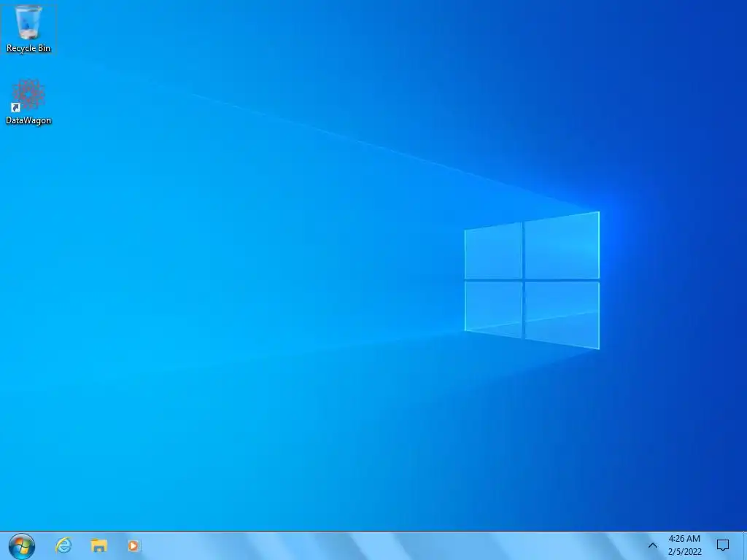Open Windows Media Player taskbar icon

point(134,545)
